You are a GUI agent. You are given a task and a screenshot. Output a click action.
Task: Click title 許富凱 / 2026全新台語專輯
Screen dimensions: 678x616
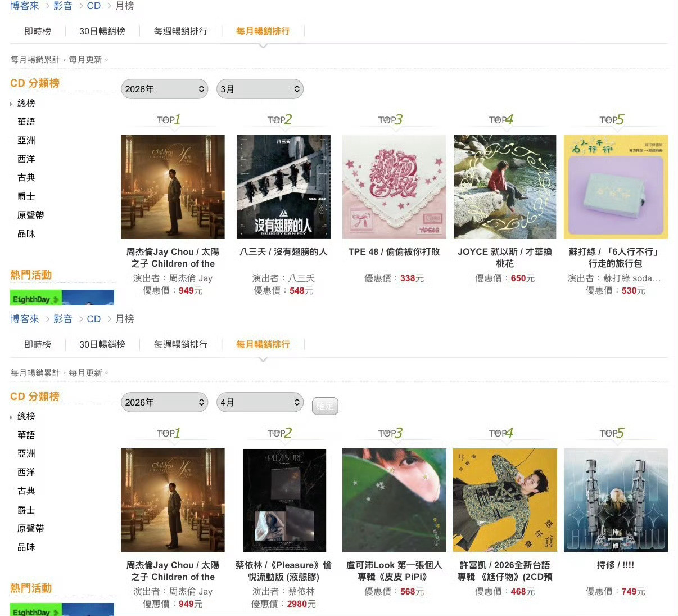505,571
